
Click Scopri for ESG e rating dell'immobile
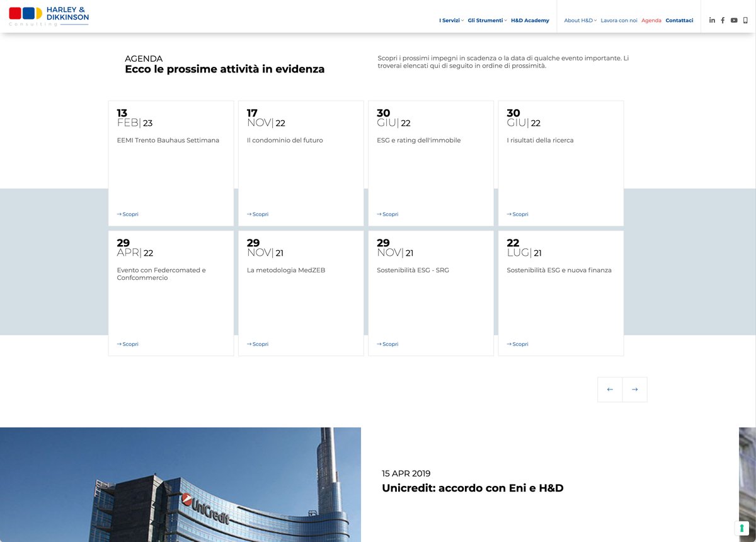(x=387, y=214)
